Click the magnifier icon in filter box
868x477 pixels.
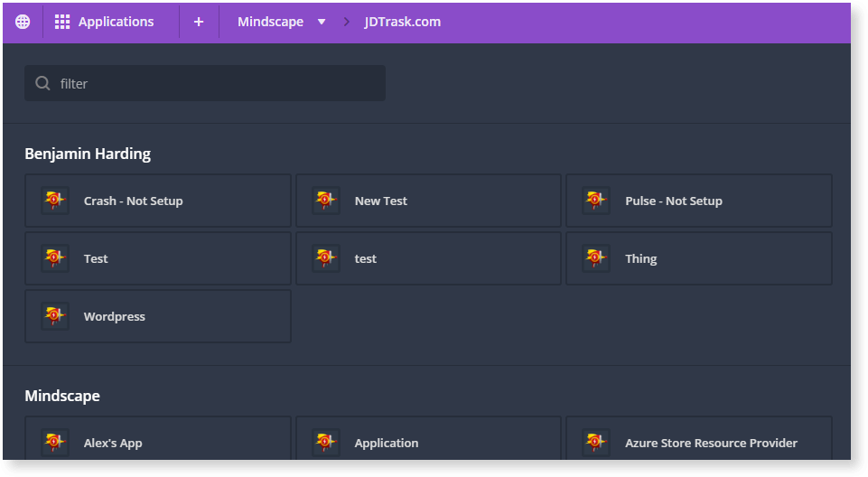42,83
